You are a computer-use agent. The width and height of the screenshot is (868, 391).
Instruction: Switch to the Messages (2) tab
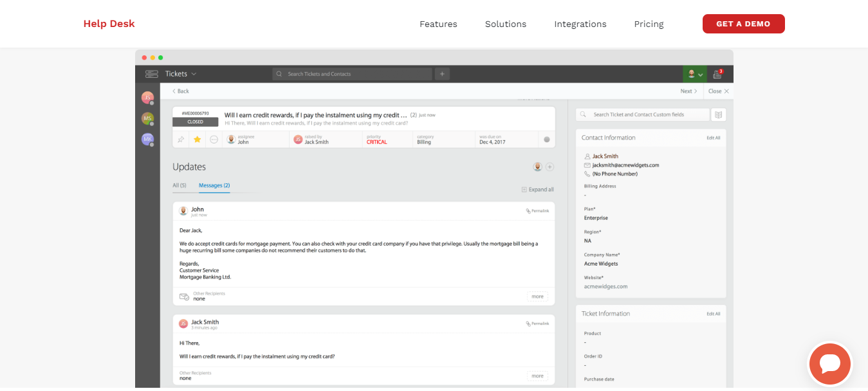(x=214, y=185)
